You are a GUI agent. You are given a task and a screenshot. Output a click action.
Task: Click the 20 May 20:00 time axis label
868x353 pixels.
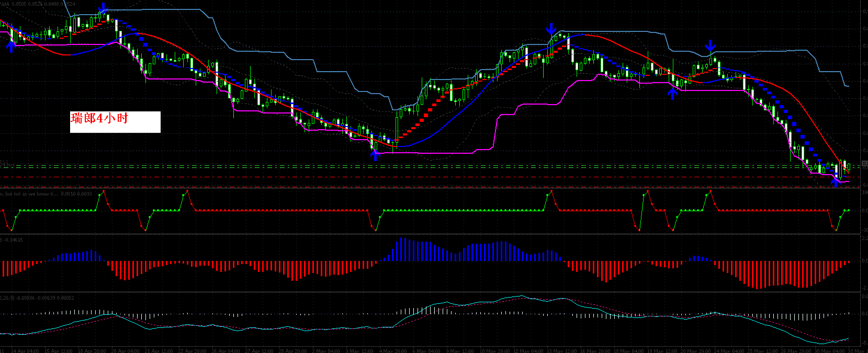(x=696, y=351)
